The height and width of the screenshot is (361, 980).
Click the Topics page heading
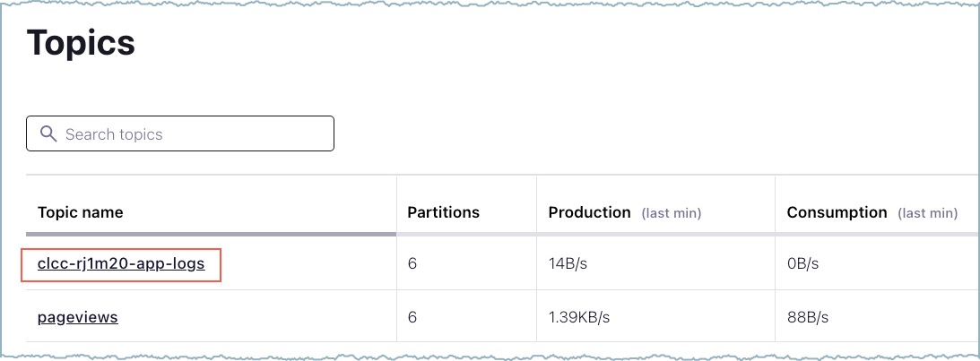click(81, 42)
